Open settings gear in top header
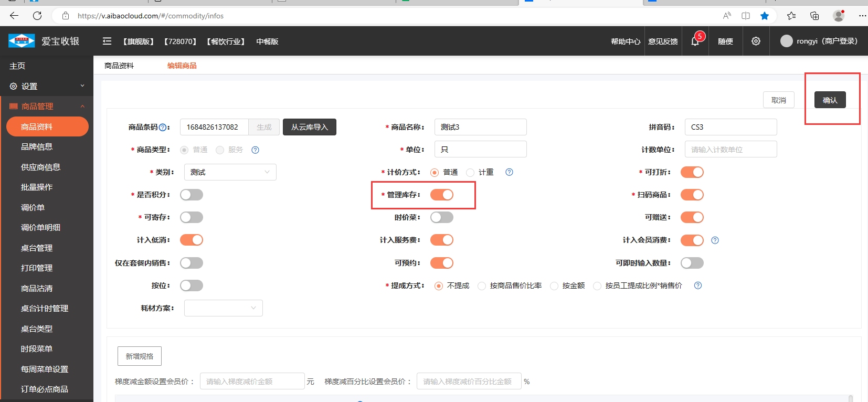The width and height of the screenshot is (868, 402). click(756, 41)
